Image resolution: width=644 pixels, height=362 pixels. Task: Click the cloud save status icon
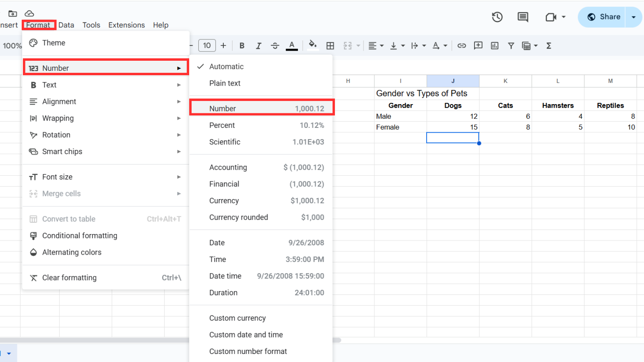click(x=29, y=13)
